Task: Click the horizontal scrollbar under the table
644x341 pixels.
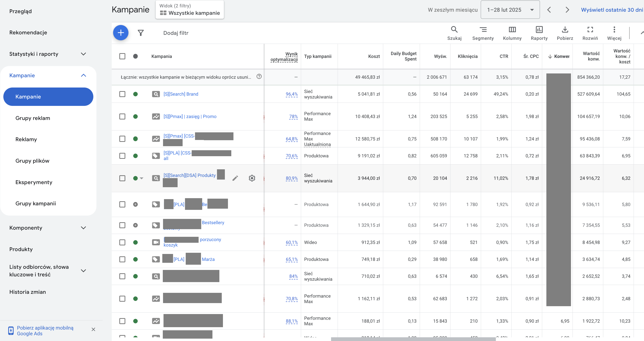Action: (413, 339)
